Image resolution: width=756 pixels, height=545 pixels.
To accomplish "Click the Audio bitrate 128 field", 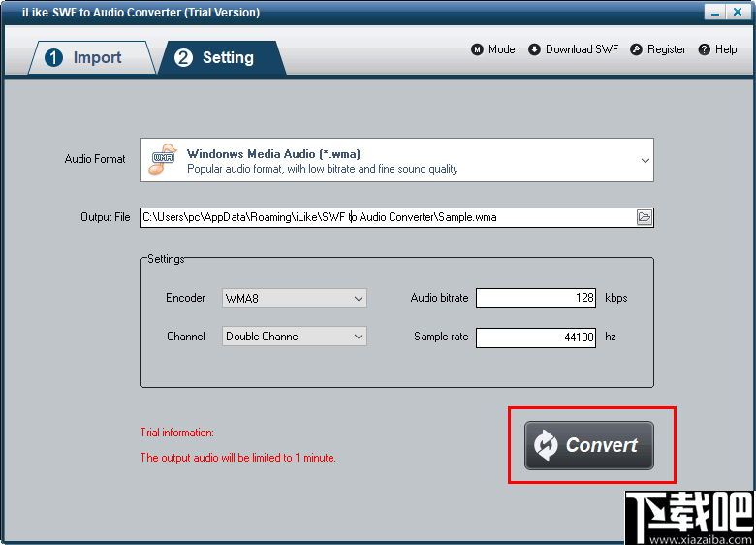I will pyautogui.click(x=536, y=298).
